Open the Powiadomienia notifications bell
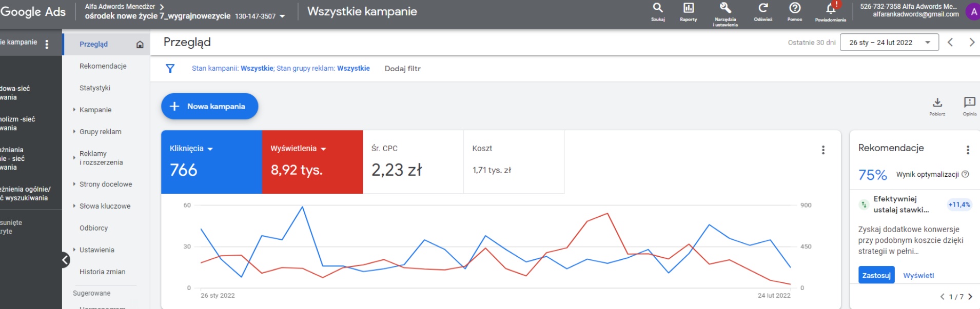980x309 pixels. pos(830,9)
